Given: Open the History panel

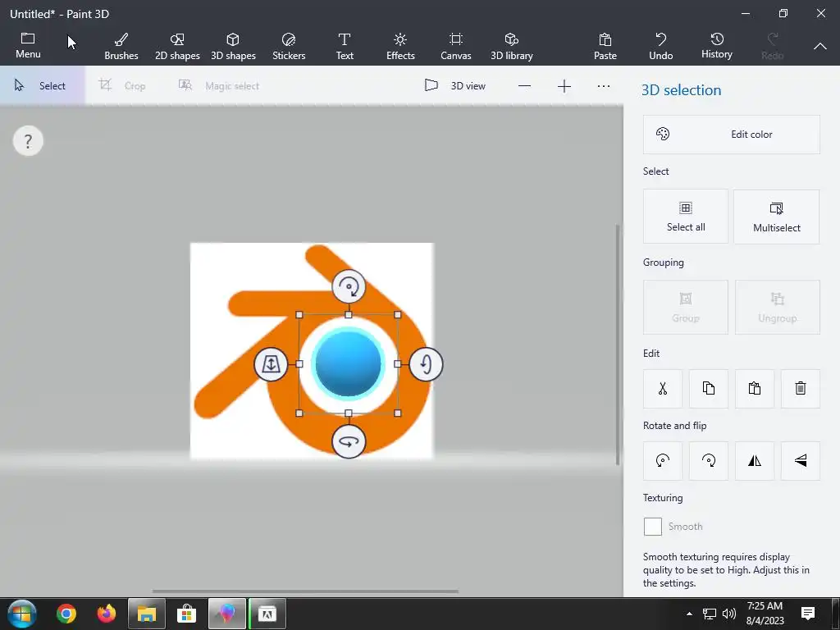Looking at the screenshot, I should point(717,46).
